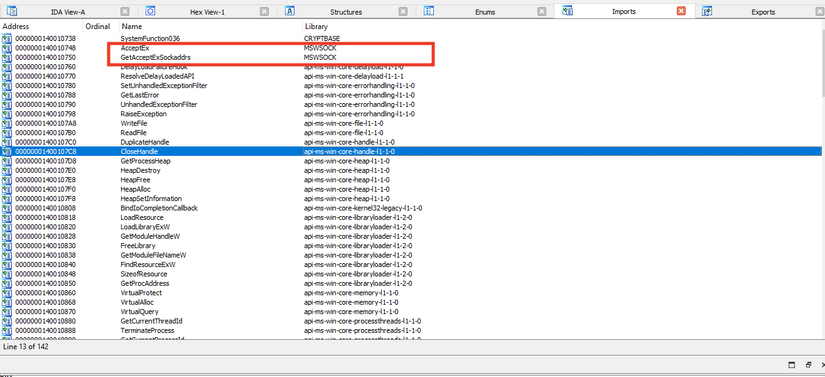Click the IDA View-A tab icon

(x=12, y=12)
